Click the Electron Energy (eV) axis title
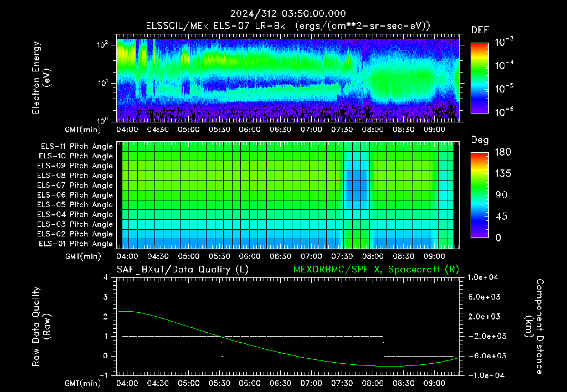This screenshot has width=567, height=392. click(x=41, y=78)
